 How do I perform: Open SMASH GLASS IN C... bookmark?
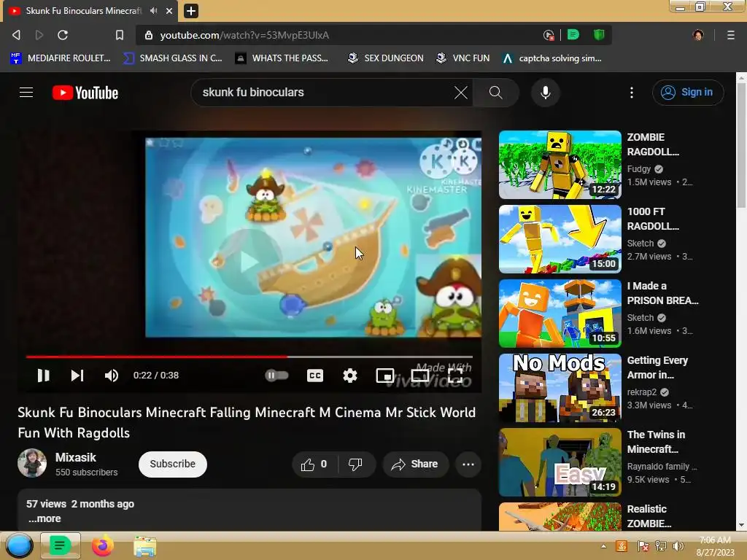[x=172, y=58]
